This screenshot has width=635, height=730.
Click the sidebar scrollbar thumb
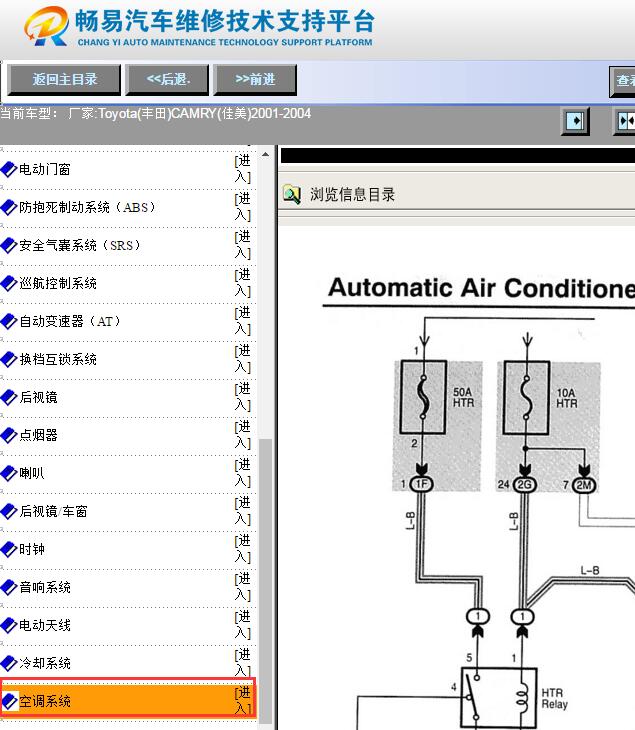265,580
